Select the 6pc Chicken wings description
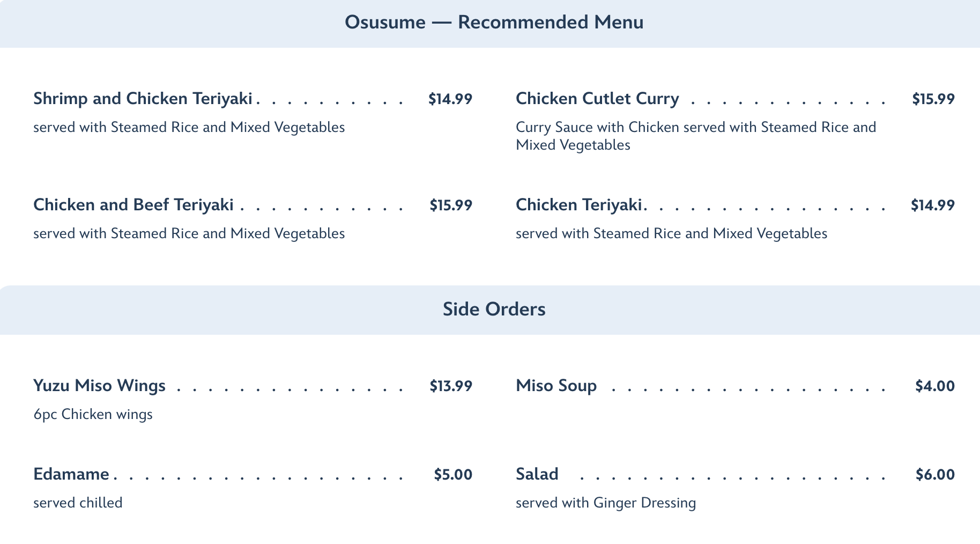Image resolution: width=980 pixels, height=544 pixels. tap(93, 414)
